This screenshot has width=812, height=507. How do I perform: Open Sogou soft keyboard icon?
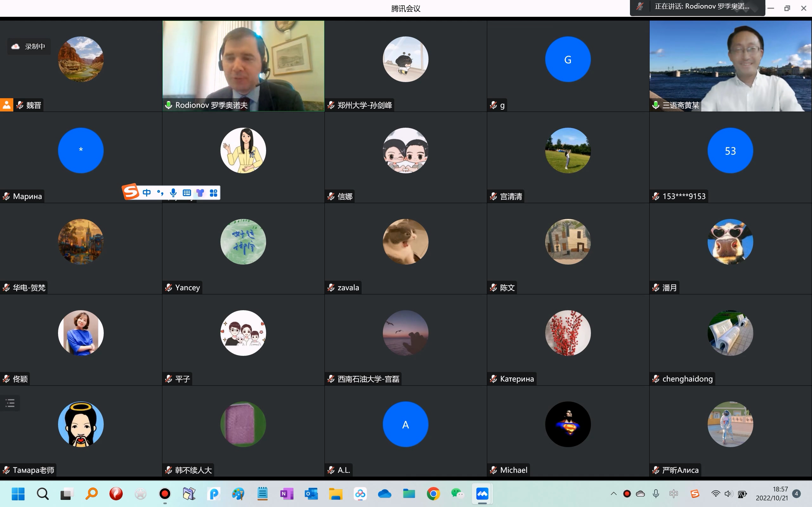[187, 193]
